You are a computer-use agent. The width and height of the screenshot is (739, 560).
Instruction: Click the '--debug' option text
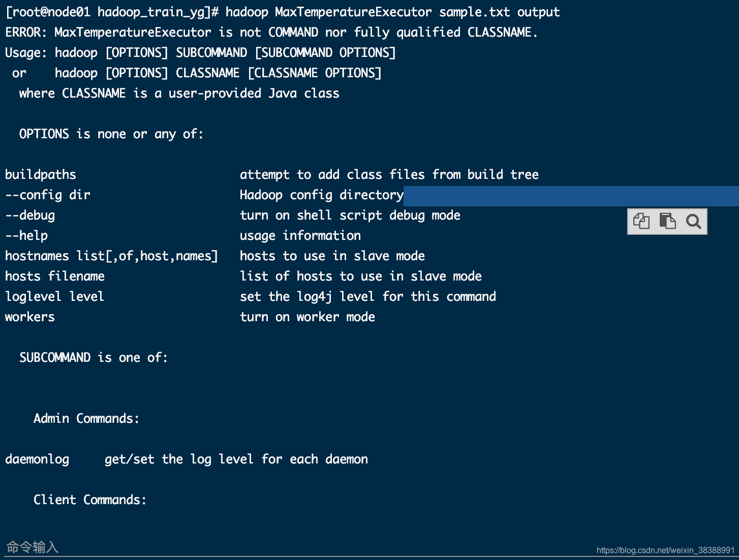tap(29, 215)
